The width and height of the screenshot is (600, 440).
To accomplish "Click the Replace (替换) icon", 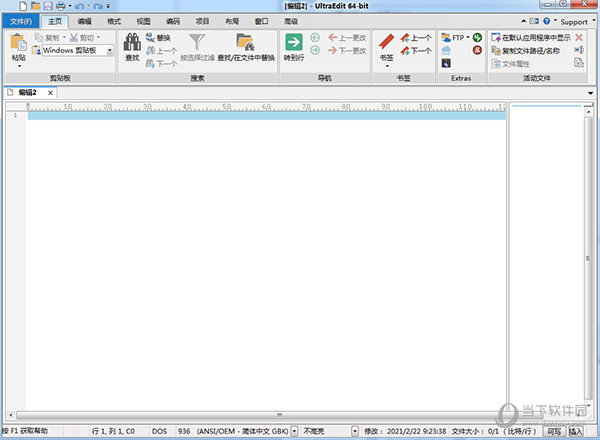I will (x=158, y=37).
